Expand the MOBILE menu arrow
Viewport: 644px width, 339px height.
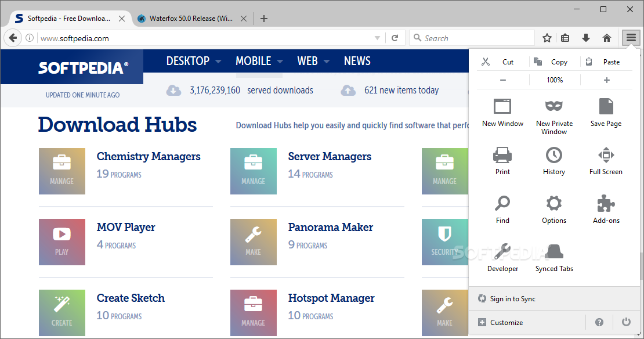pos(280,62)
